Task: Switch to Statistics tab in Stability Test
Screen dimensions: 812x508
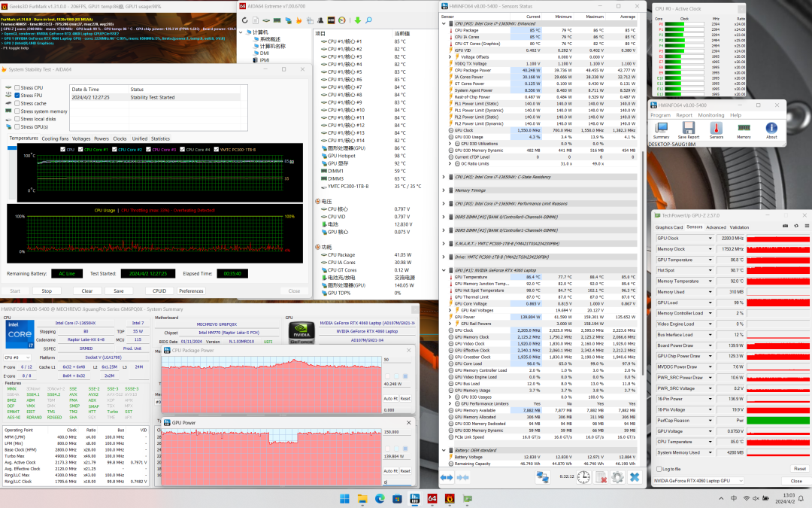Action: (161, 138)
